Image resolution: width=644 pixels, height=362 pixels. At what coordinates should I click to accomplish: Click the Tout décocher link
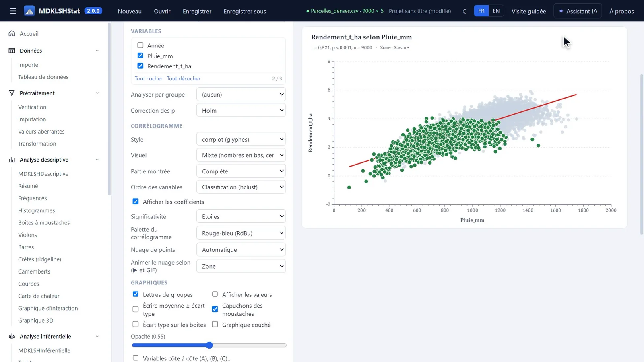click(184, 78)
